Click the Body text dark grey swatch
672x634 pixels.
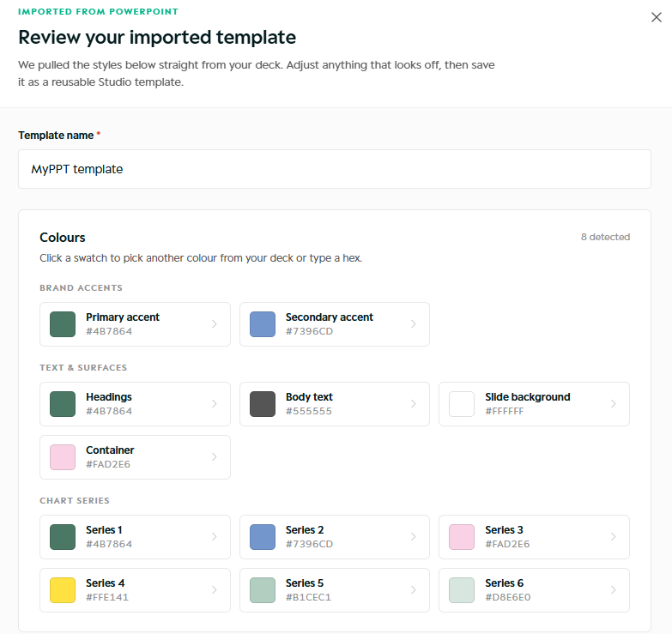(263, 404)
